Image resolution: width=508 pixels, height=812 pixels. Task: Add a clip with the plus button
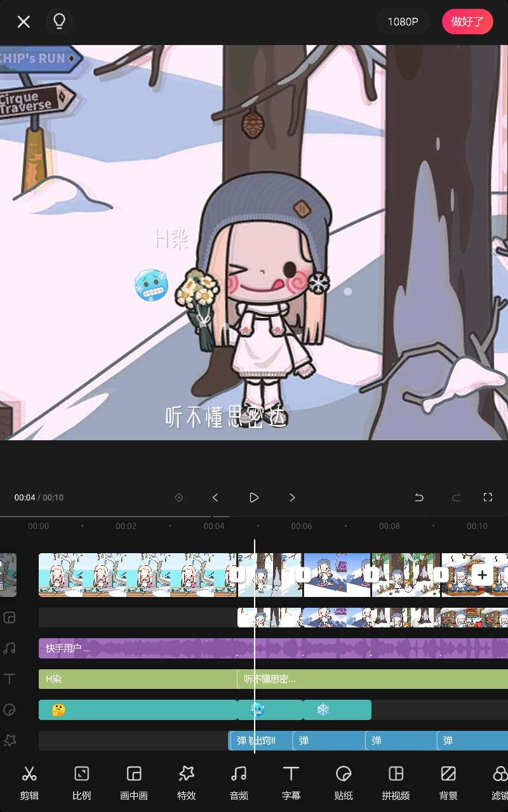click(483, 575)
